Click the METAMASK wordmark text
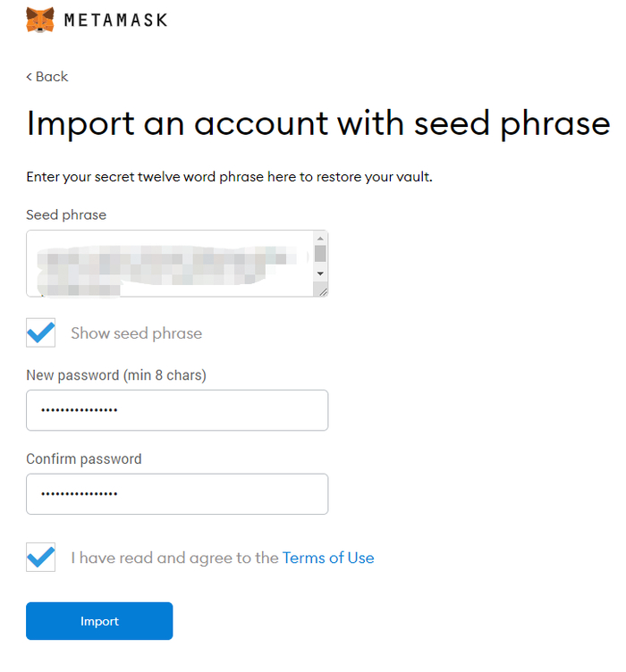Viewport: 626px width, 672px height. pyautogui.click(x=115, y=20)
